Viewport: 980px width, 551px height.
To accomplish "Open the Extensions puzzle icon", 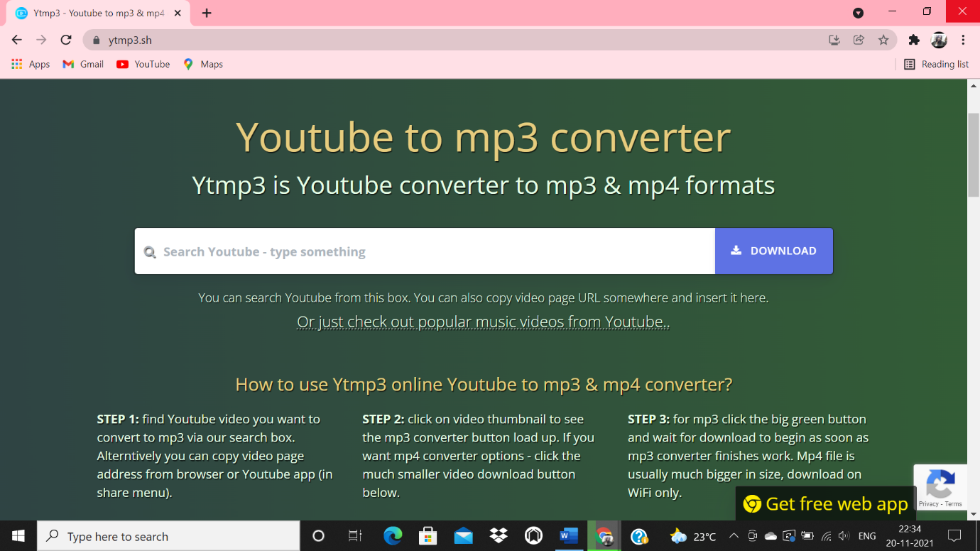I will point(914,40).
